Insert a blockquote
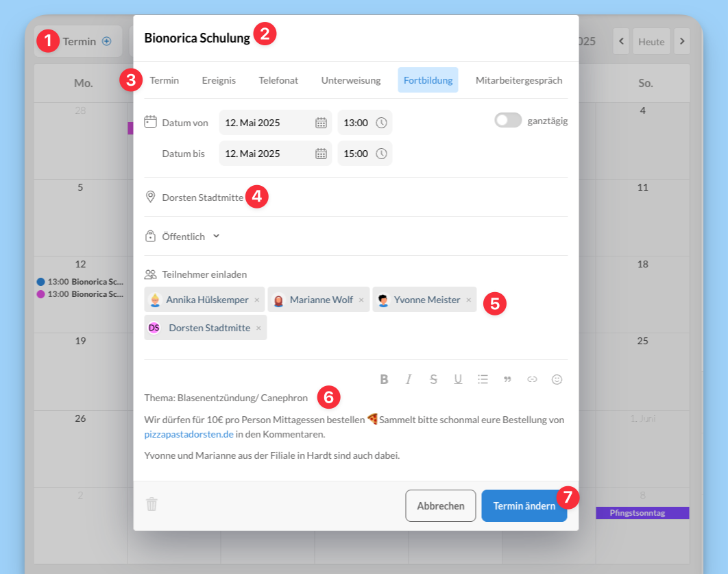728x574 pixels. (507, 379)
